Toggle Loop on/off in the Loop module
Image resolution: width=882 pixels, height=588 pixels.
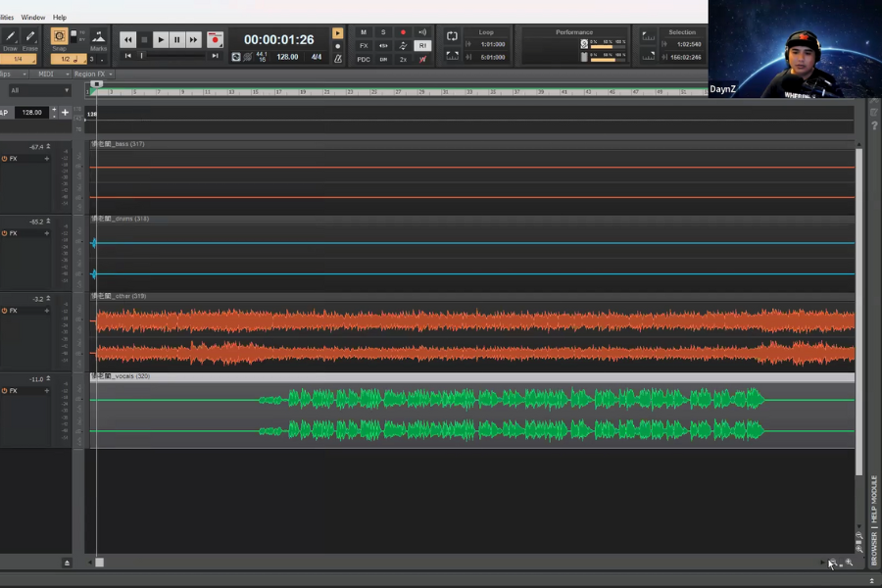(x=452, y=36)
